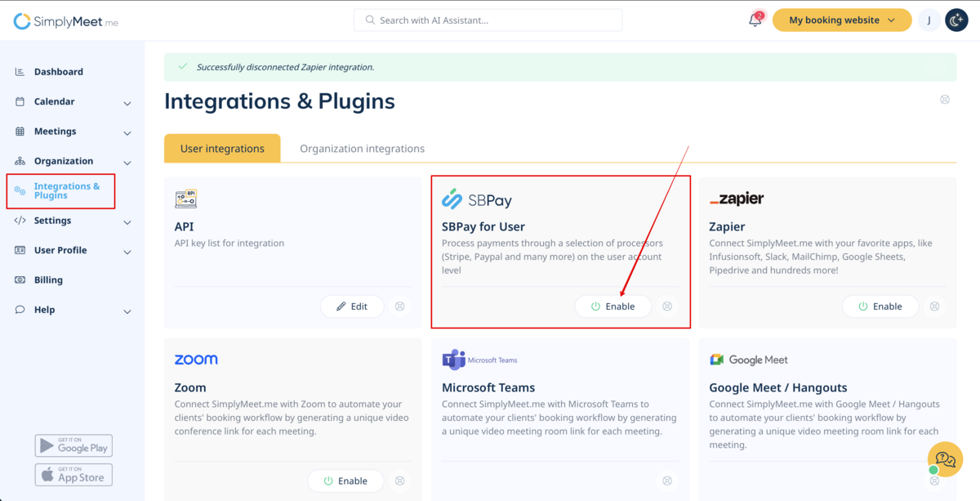Focus the Search with AI Assistant field

tap(488, 20)
